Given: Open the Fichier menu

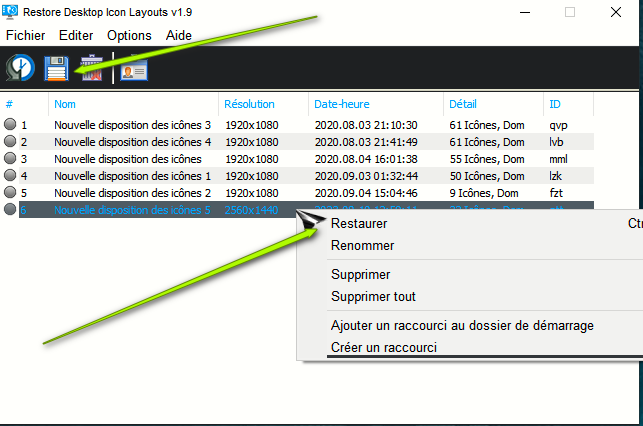Looking at the screenshot, I should [26, 35].
